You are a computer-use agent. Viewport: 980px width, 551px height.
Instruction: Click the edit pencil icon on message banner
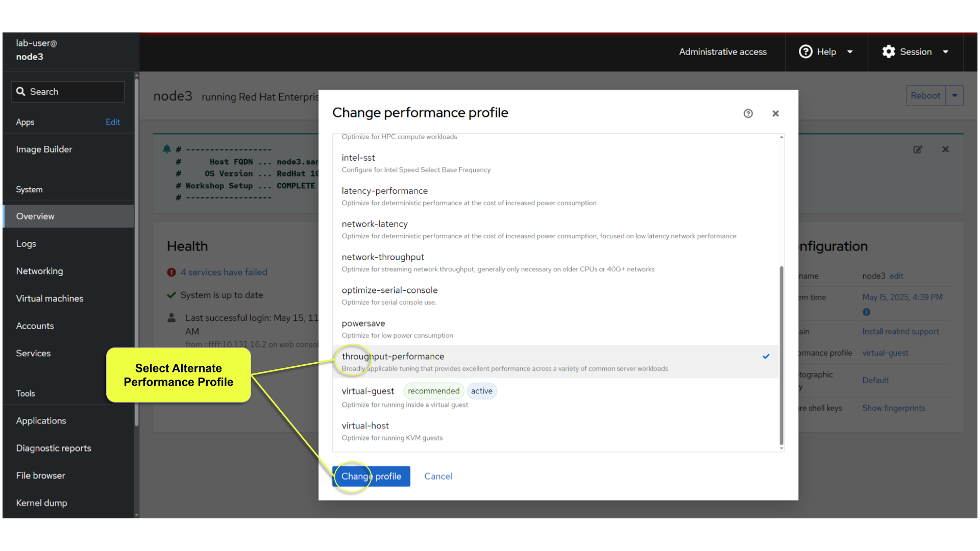coord(918,149)
